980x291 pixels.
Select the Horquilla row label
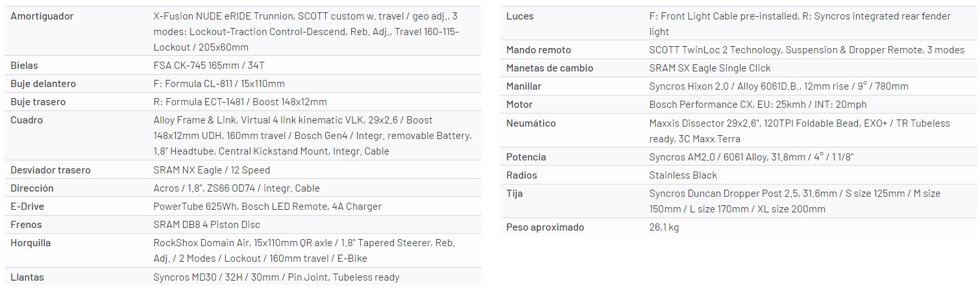[x=31, y=243]
